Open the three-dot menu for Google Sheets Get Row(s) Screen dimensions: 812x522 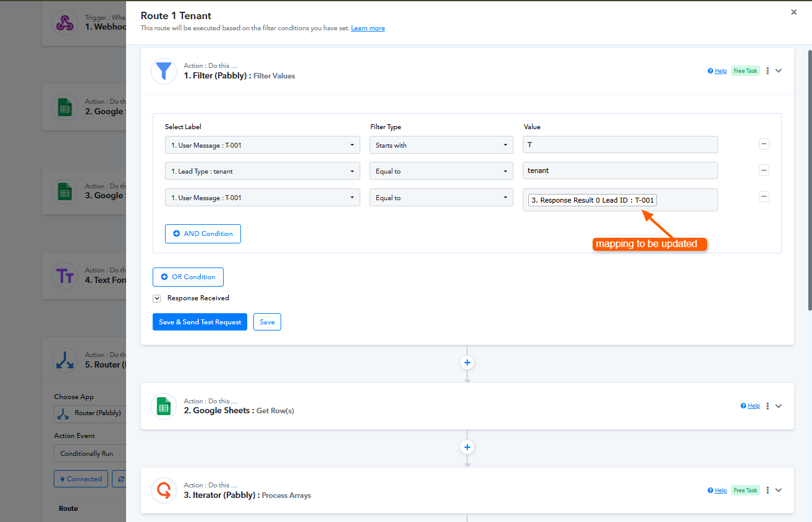click(x=768, y=406)
